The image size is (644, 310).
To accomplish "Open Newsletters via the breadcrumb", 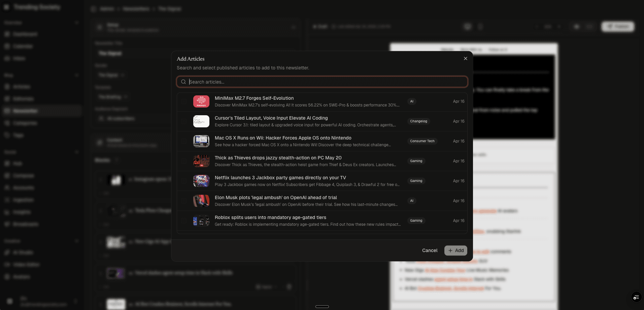I will (x=136, y=9).
